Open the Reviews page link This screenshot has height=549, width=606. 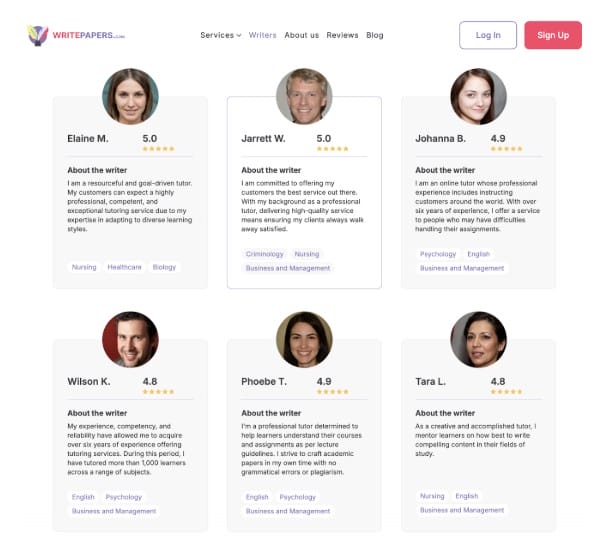(x=342, y=35)
